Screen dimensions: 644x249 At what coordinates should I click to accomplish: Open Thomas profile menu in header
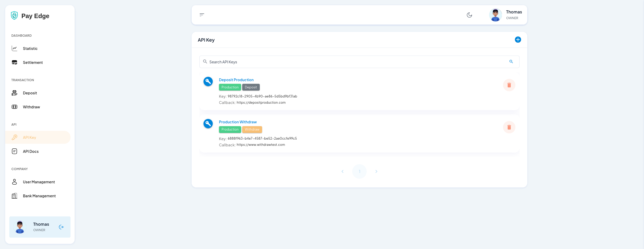505,15
